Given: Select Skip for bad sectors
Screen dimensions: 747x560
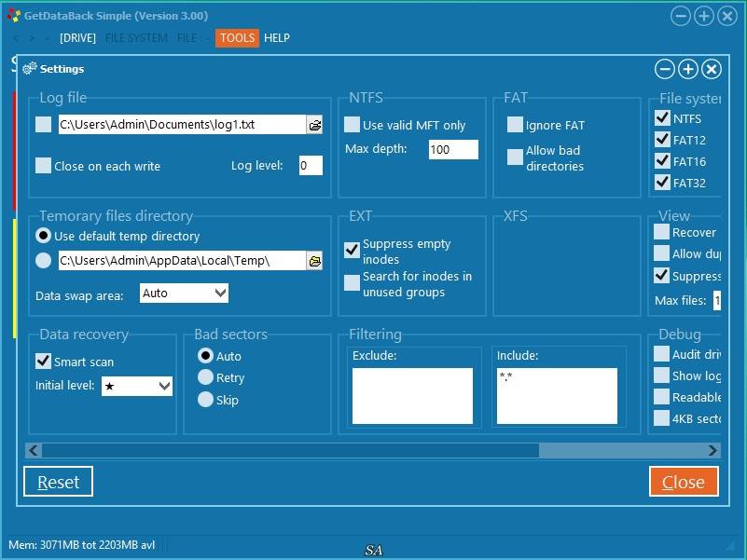Looking at the screenshot, I should (205, 399).
